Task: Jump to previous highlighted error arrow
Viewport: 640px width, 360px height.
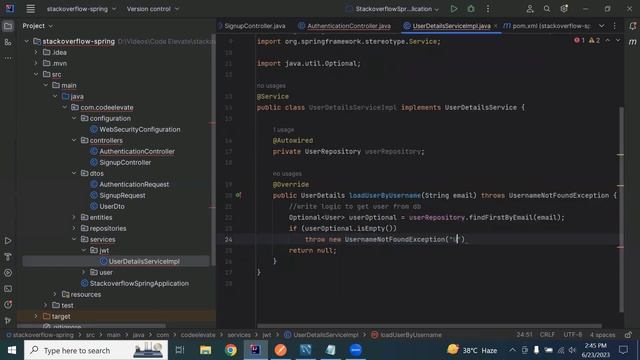Action: (x=608, y=40)
